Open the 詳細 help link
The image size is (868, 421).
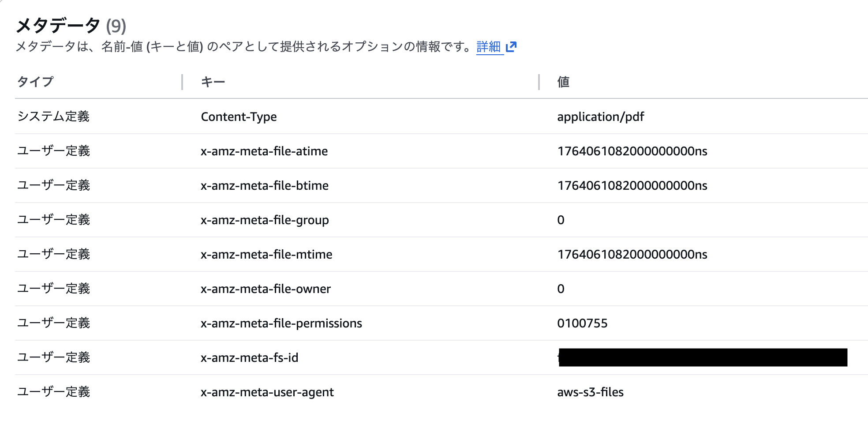[489, 47]
